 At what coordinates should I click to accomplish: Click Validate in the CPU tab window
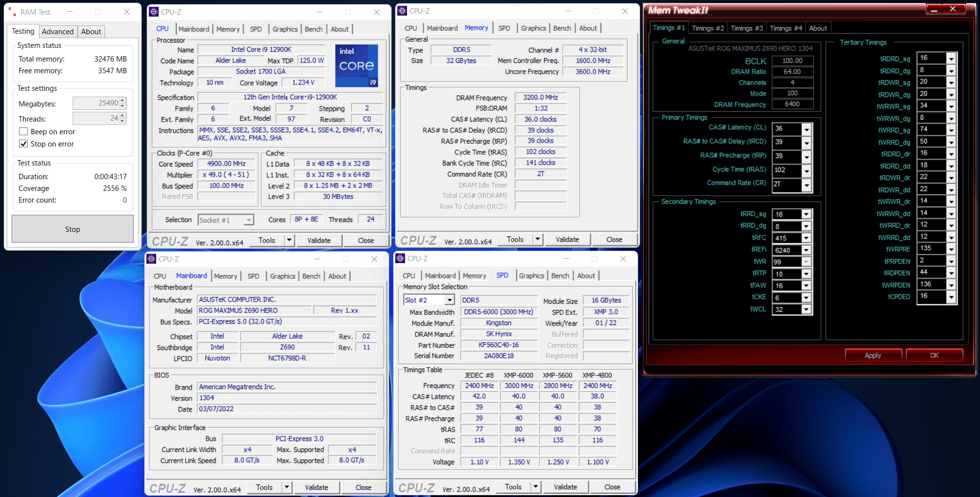[x=319, y=240]
